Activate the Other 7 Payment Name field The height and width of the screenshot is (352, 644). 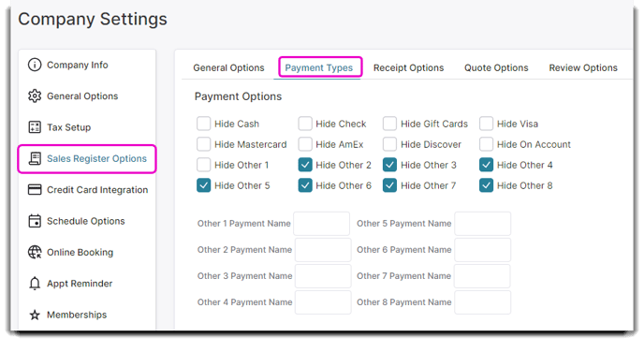[482, 276]
